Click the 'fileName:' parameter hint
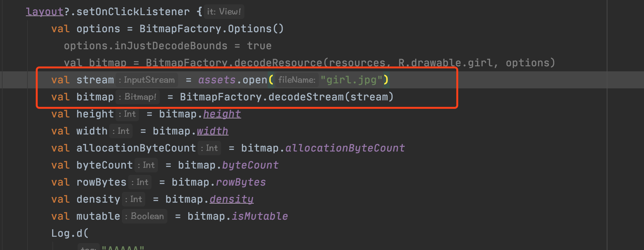 297,80
